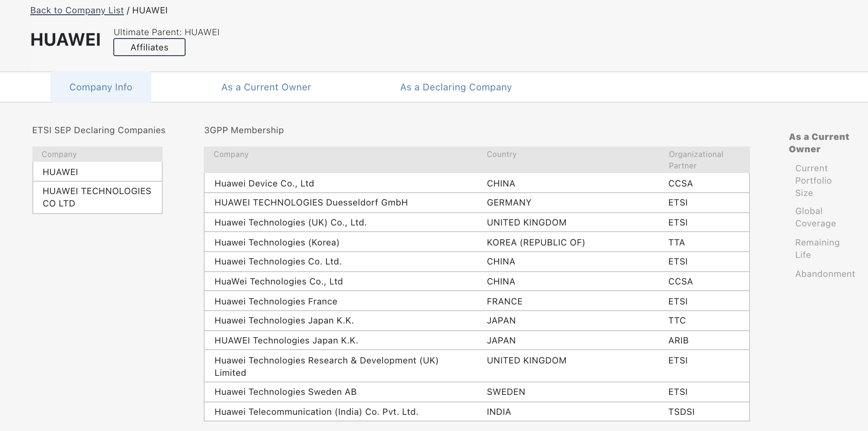Go back to Company List link
Viewport: 868px width, 431px height.
click(x=77, y=10)
